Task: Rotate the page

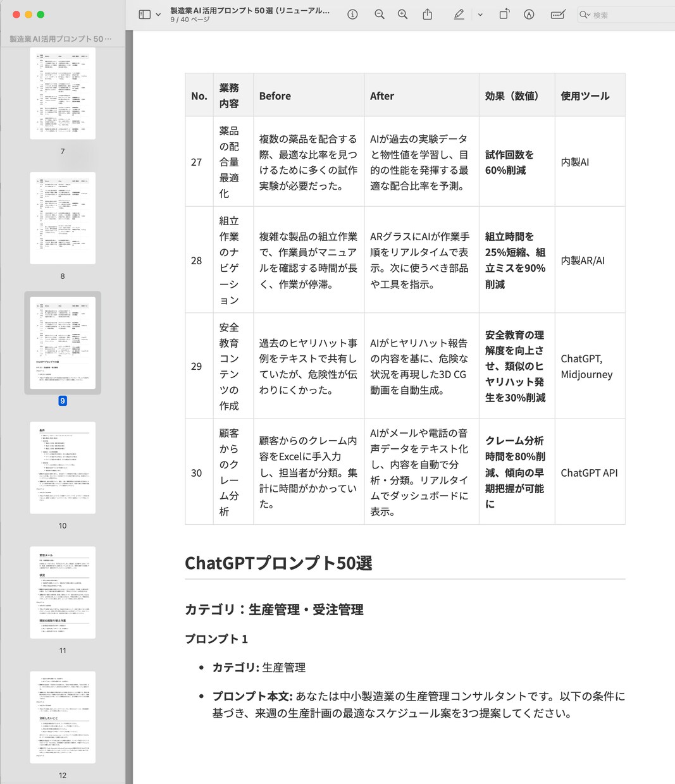Action: (504, 14)
